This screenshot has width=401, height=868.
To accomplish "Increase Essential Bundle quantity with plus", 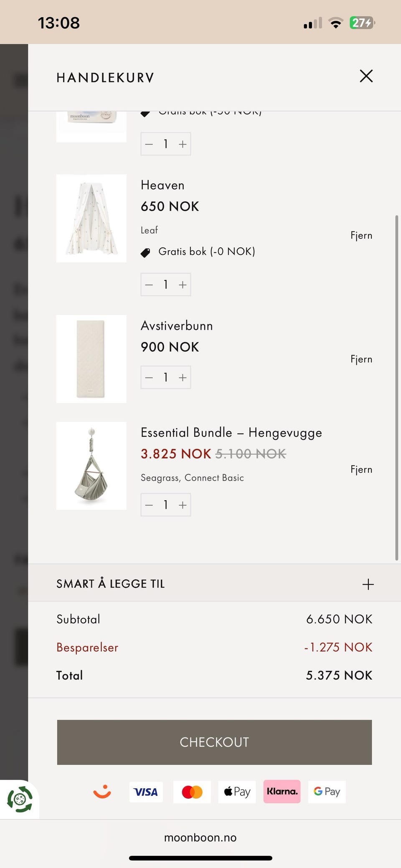I will [183, 505].
